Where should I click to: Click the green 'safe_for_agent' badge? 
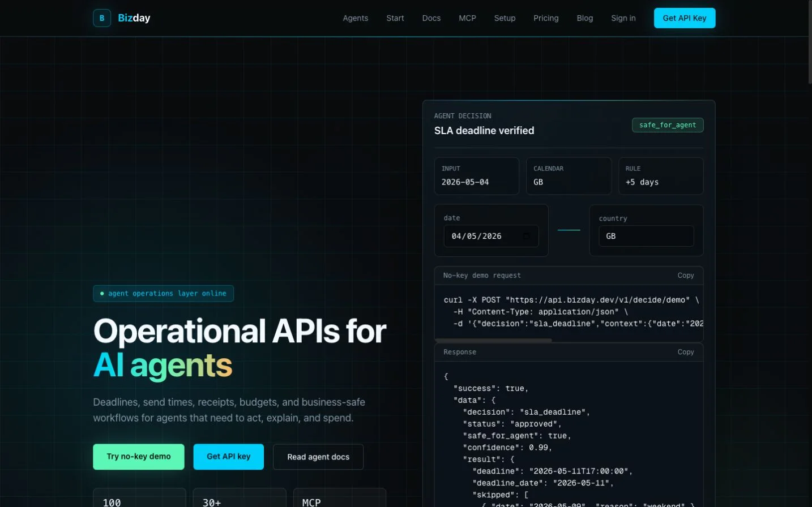click(x=668, y=125)
